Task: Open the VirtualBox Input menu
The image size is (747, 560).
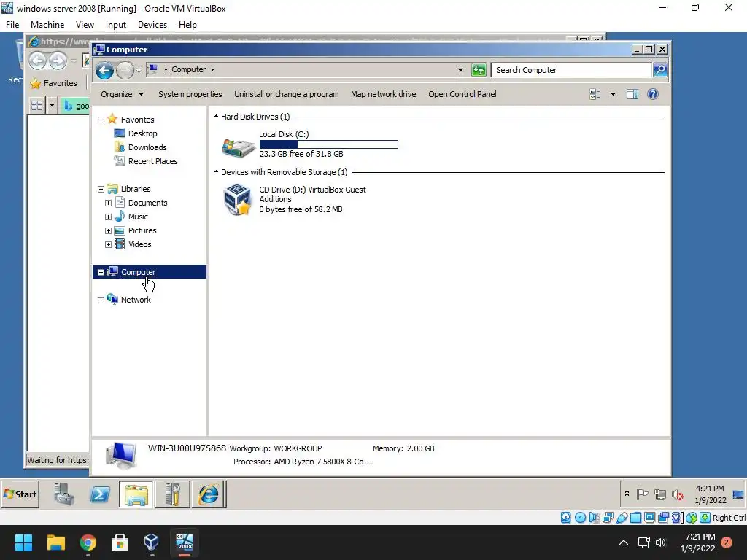Action: click(x=116, y=25)
